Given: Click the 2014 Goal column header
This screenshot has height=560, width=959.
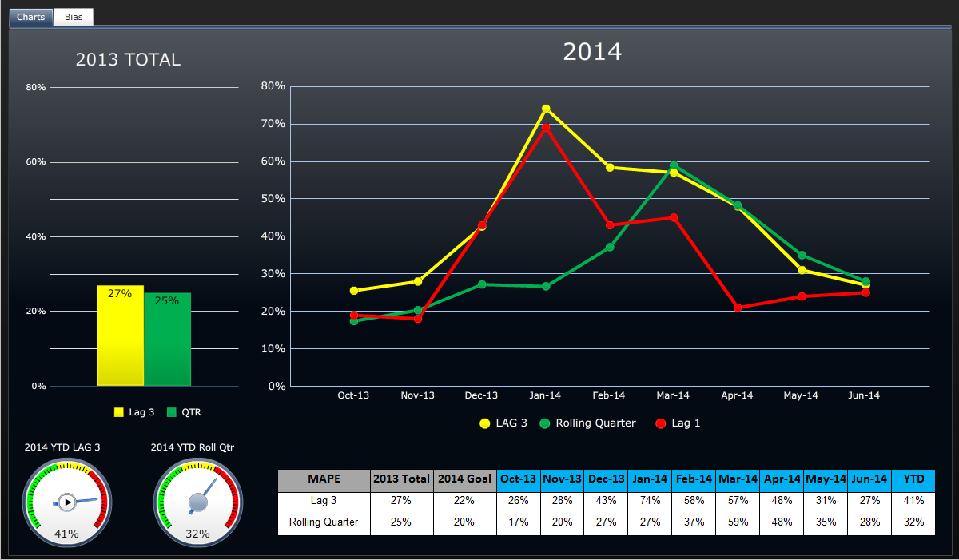Looking at the screenshot, I should (x=464, y=480).
